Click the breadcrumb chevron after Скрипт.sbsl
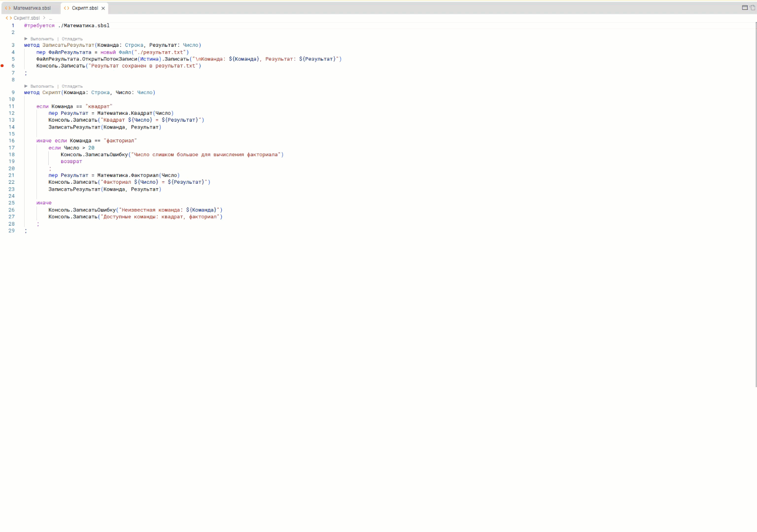 pos(44,18)
